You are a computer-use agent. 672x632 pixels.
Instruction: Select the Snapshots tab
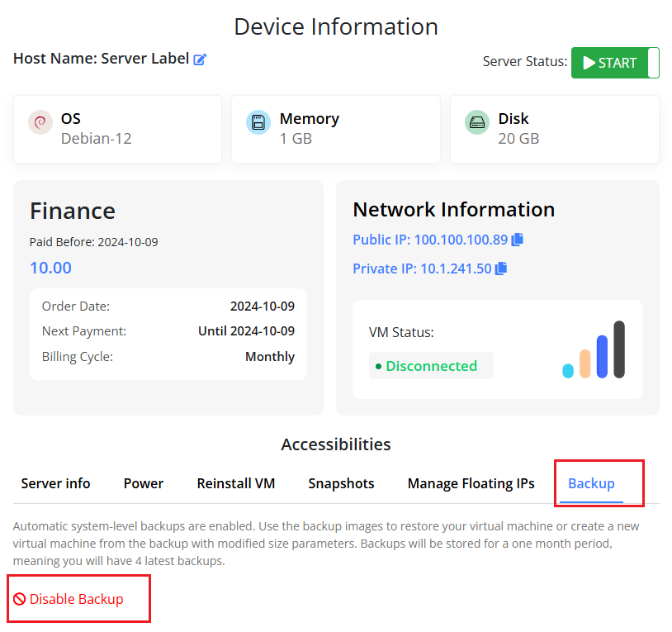pyautogui.click(x=341, y=483)
